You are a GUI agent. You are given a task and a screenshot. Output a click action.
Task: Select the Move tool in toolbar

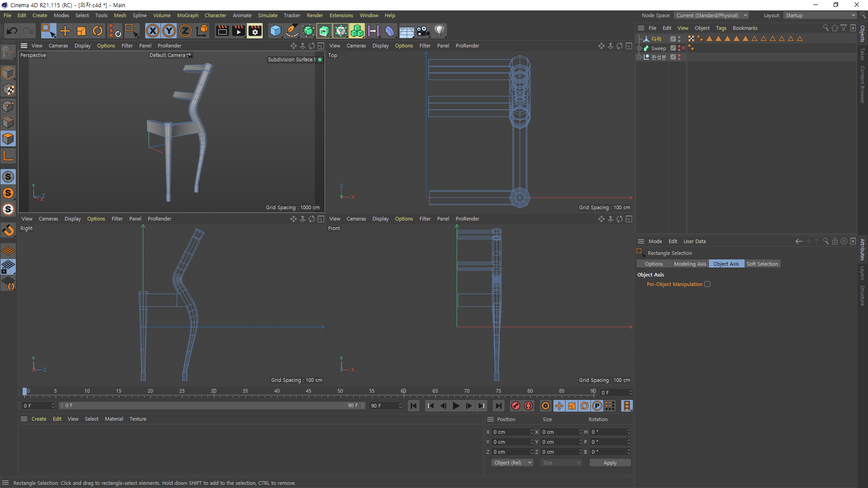(x=65, y=31)
